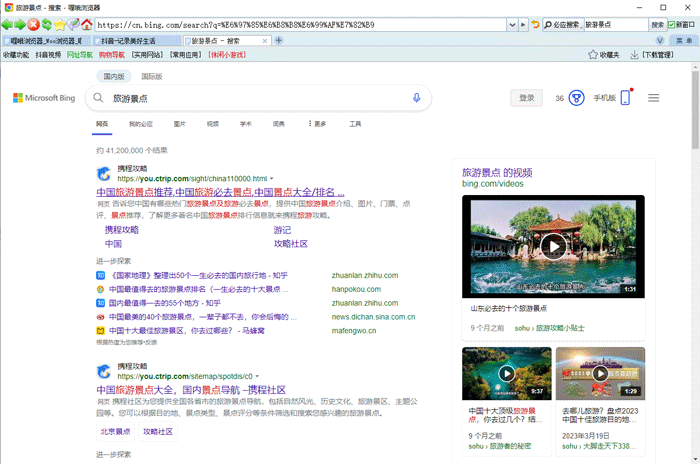Click the Bing search text field
The image size is (700, 464).
point(250,98)
